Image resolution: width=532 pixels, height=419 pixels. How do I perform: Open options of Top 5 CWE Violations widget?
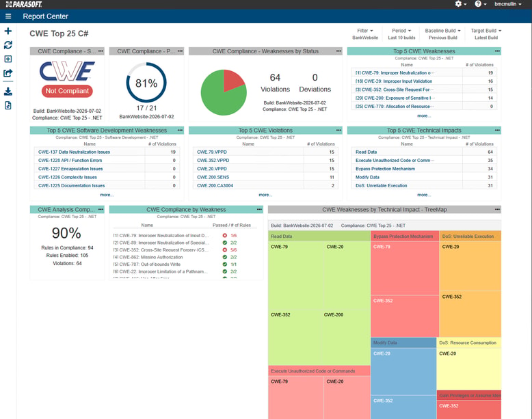pyautogui.click(x=338, y=131)
